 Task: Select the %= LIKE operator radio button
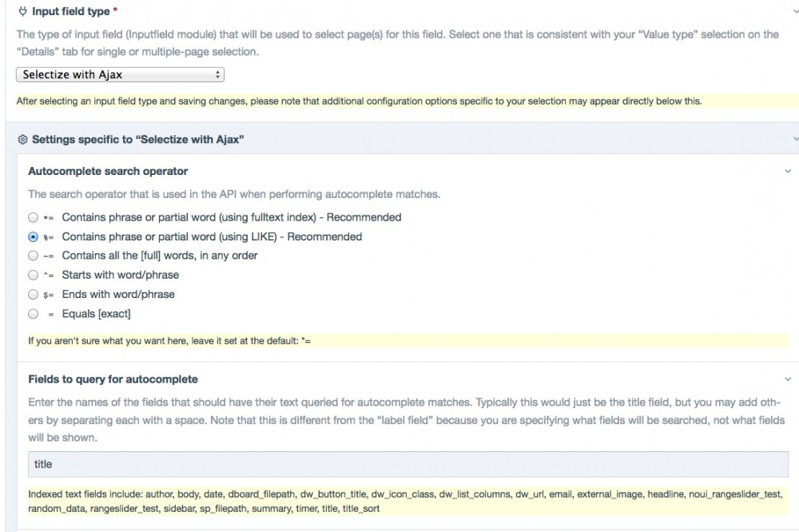pos(33,236)
